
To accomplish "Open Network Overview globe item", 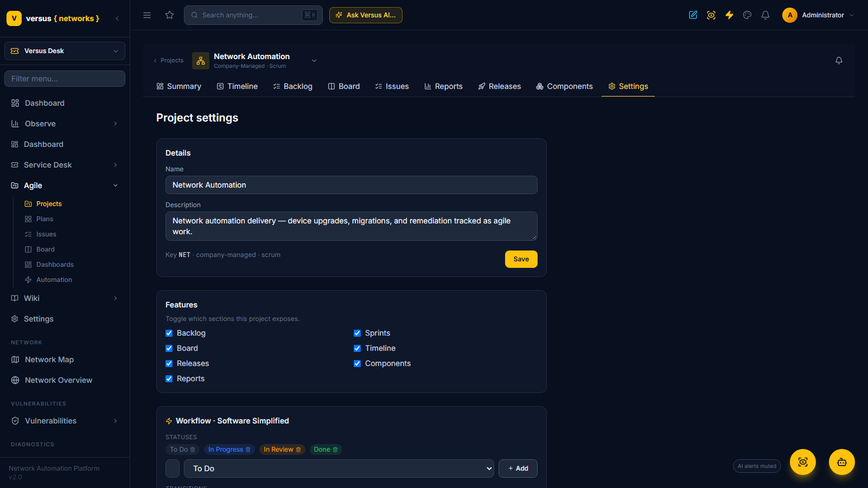I will tap(65, 380).
